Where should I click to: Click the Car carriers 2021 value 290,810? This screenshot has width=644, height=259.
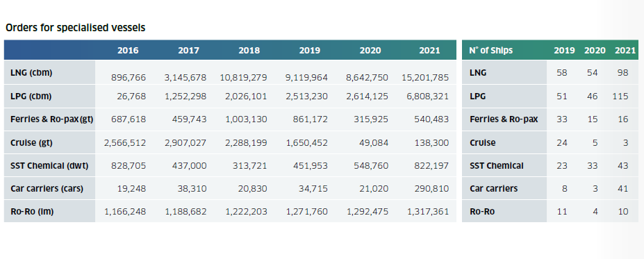click(431, 189)
